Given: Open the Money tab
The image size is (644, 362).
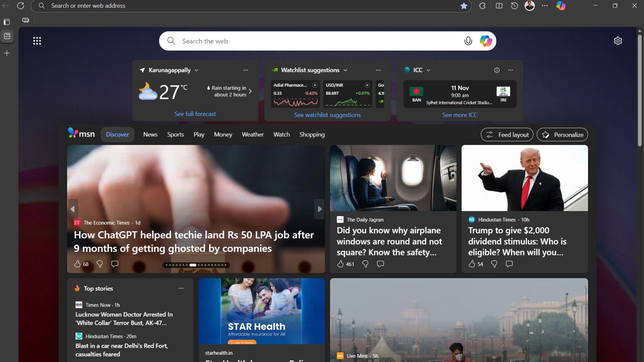Looking at the screenshot, I should click(x=223, y=134).
